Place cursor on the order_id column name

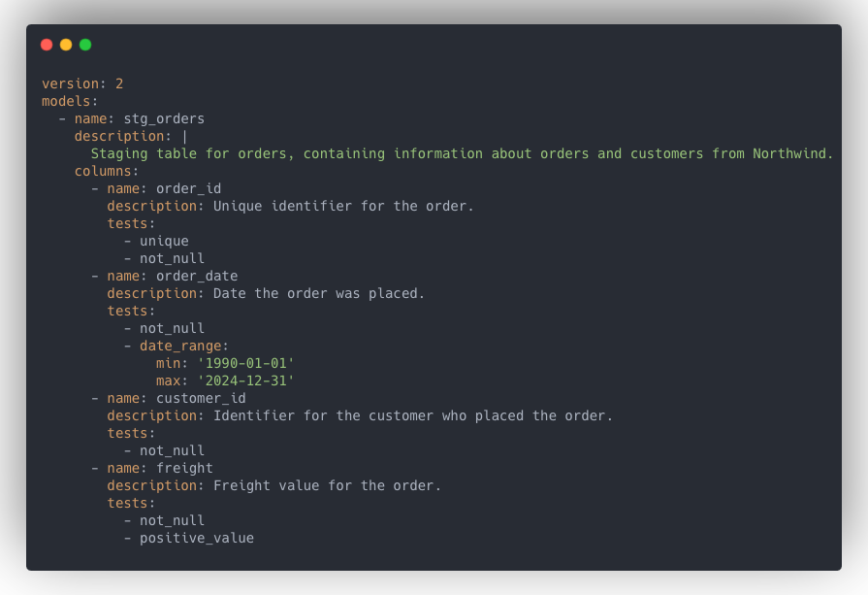coord(188,188)
